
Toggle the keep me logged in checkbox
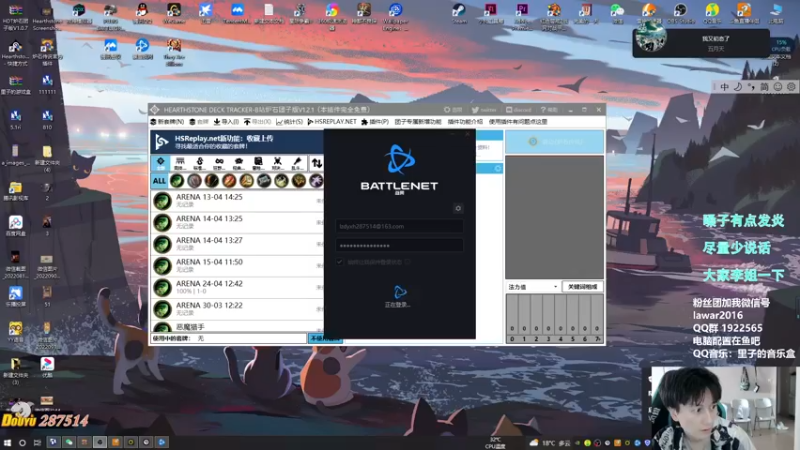pyautogui.click(x=340, y=262)
